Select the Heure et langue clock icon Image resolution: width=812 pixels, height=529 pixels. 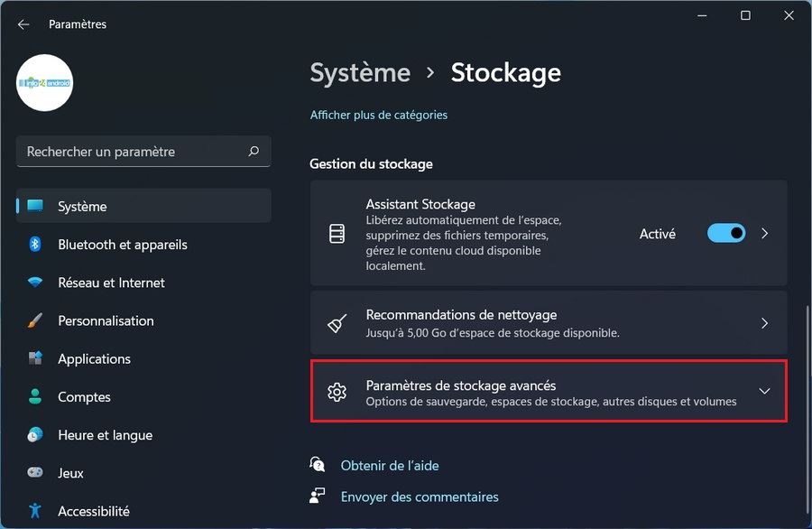tap(34, 434)
